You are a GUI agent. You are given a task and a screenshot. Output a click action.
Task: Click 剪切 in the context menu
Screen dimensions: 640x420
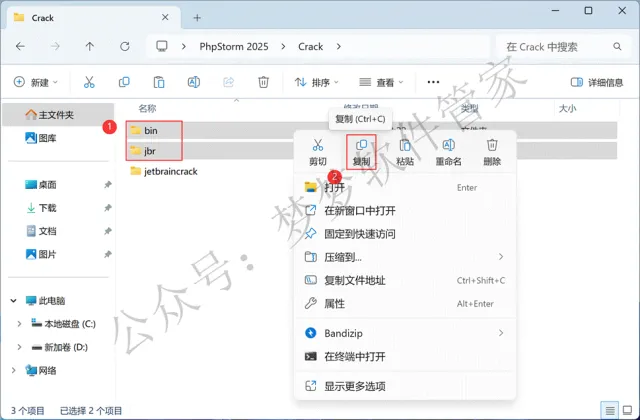(x=318, y=153)
